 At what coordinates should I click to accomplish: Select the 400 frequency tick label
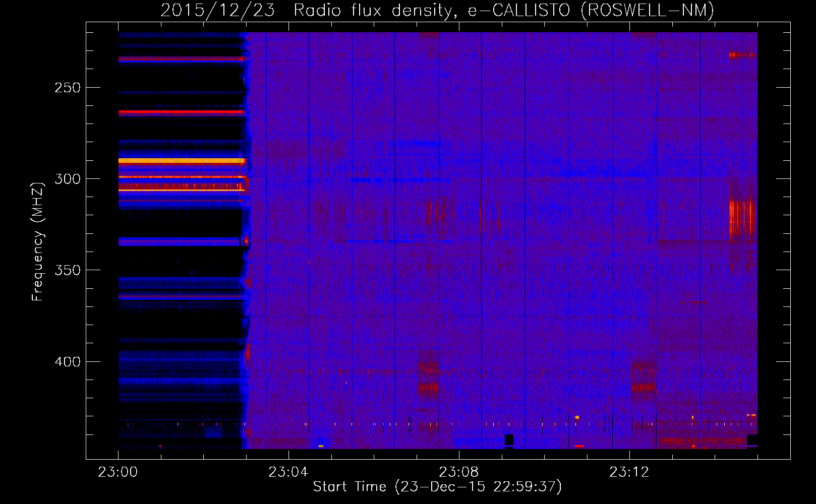[68, 362]
